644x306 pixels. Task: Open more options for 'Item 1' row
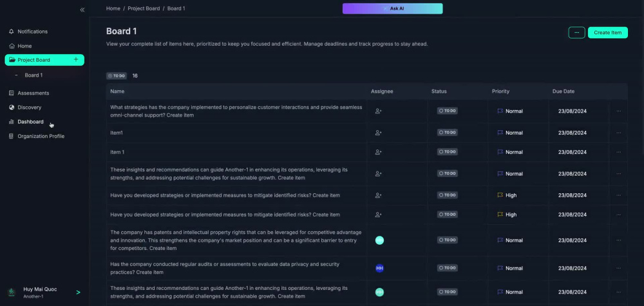click(618, 152)
